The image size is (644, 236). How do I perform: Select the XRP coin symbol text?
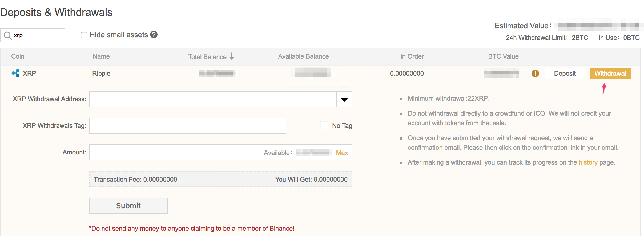coord(29,74)
